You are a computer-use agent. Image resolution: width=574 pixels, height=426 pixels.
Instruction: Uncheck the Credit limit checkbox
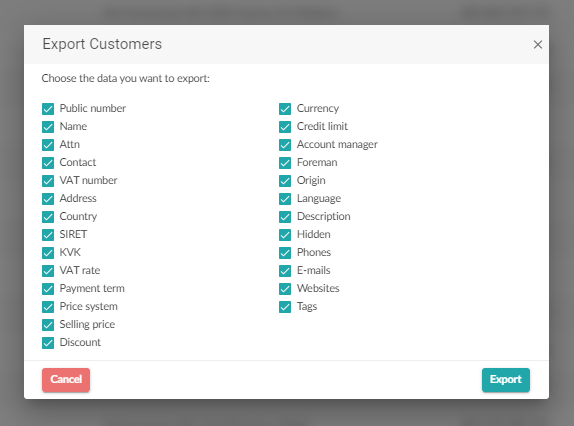(x=285, y=127)
